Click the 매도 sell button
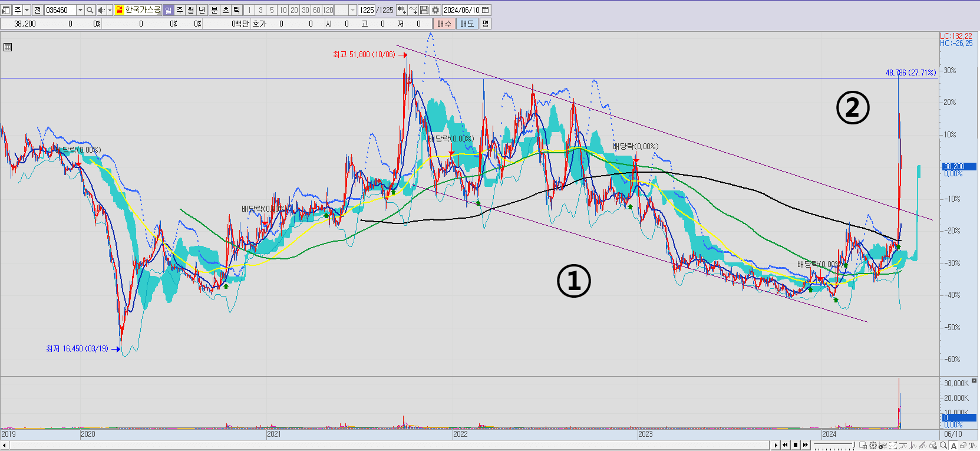The width and height of the screenshot is (980, 451). point(467,24)
